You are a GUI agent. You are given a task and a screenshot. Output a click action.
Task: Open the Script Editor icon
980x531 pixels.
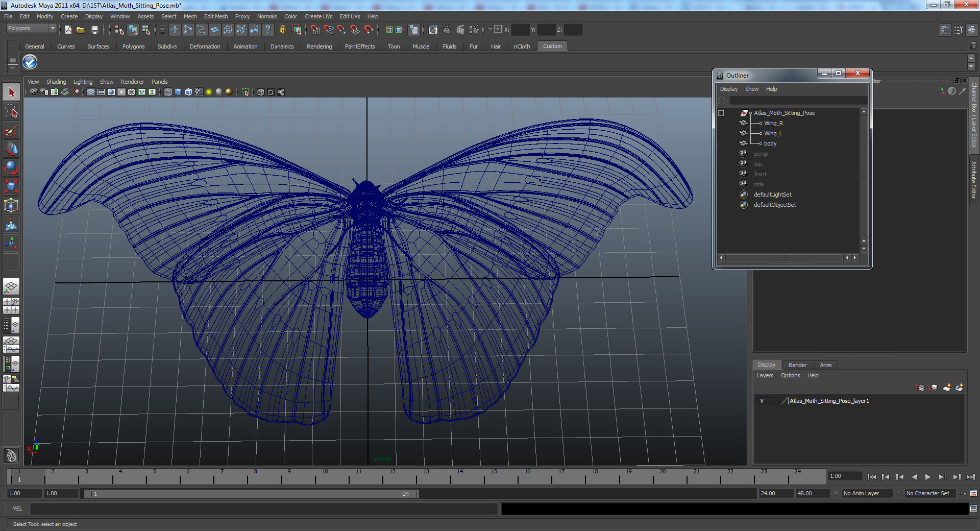point(973,509)
